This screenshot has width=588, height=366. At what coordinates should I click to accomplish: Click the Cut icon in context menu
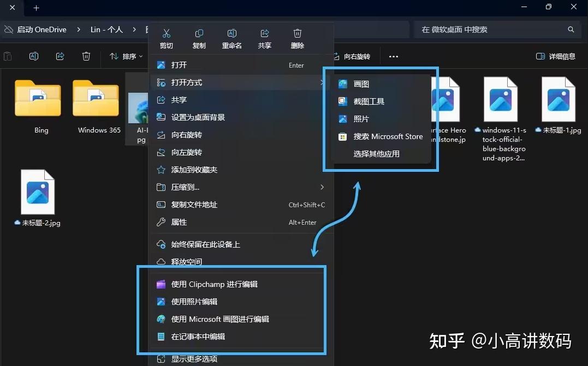pyautogui.click(x=167, y=33)
